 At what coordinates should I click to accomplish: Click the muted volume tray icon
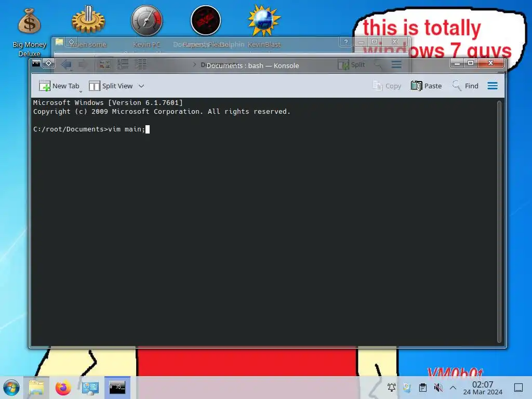(x=438, y=388)
